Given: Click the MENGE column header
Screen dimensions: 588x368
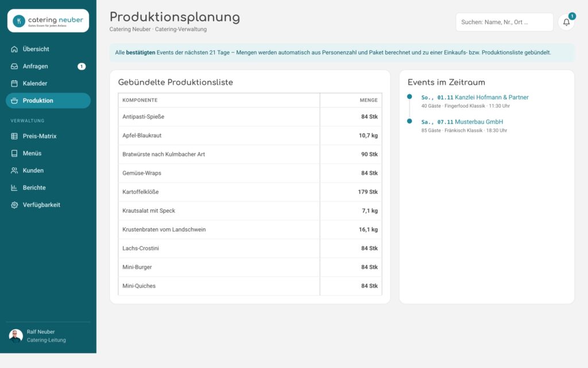Looking at the screenshot, I should point(369,100).
